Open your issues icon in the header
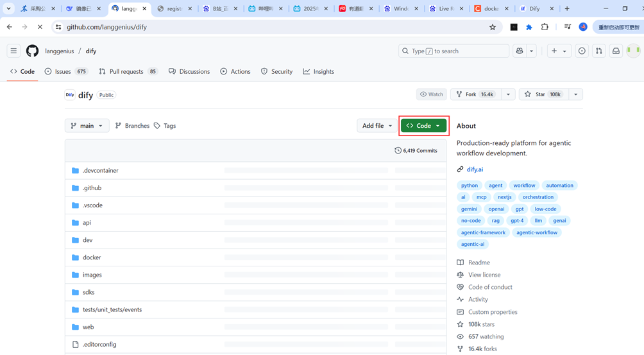Image resolution: width=644 pixels, height=355 pixels. [582, 51]
